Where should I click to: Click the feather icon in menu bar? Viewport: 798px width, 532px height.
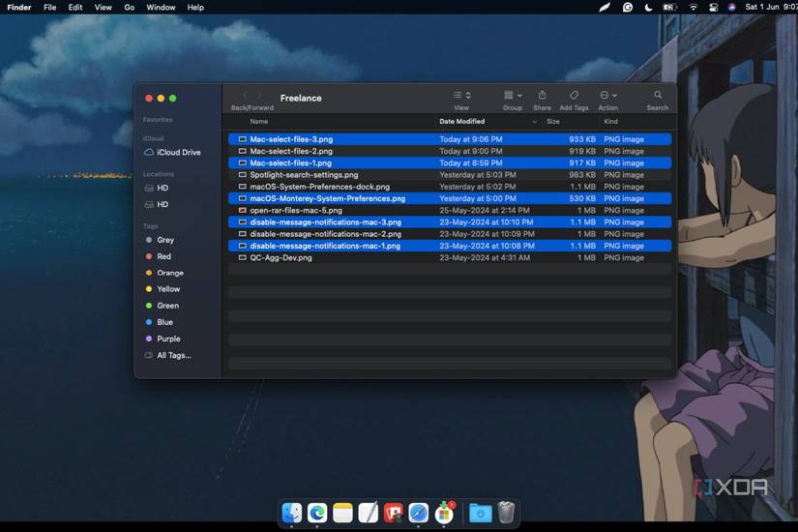[605, 7]
